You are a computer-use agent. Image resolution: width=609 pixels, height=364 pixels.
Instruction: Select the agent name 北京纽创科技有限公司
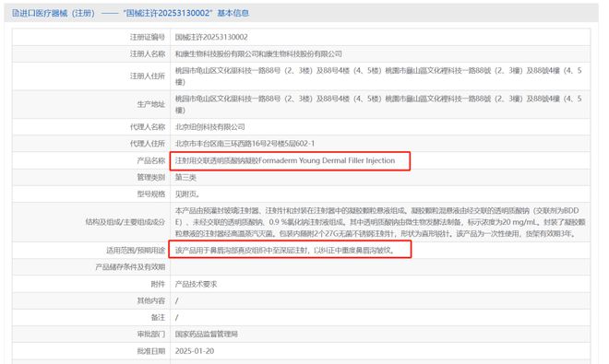pyautogui.click(x=209, y=127)
